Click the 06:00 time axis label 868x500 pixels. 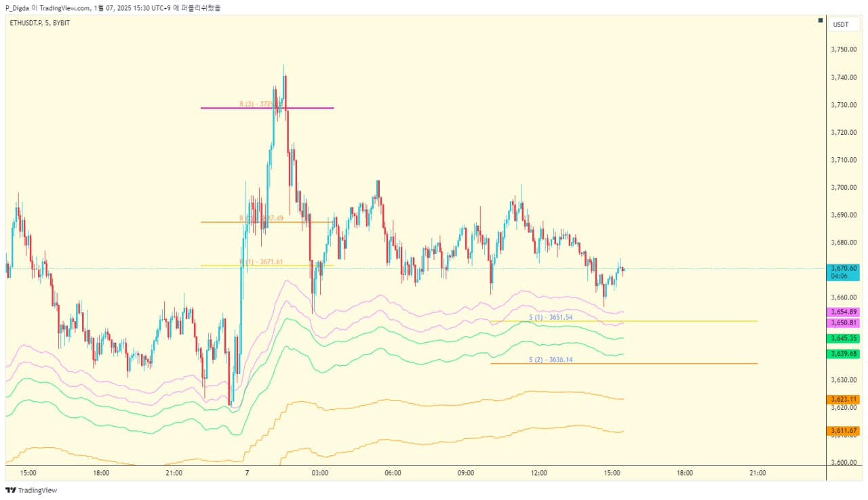(x=393, y=473)
